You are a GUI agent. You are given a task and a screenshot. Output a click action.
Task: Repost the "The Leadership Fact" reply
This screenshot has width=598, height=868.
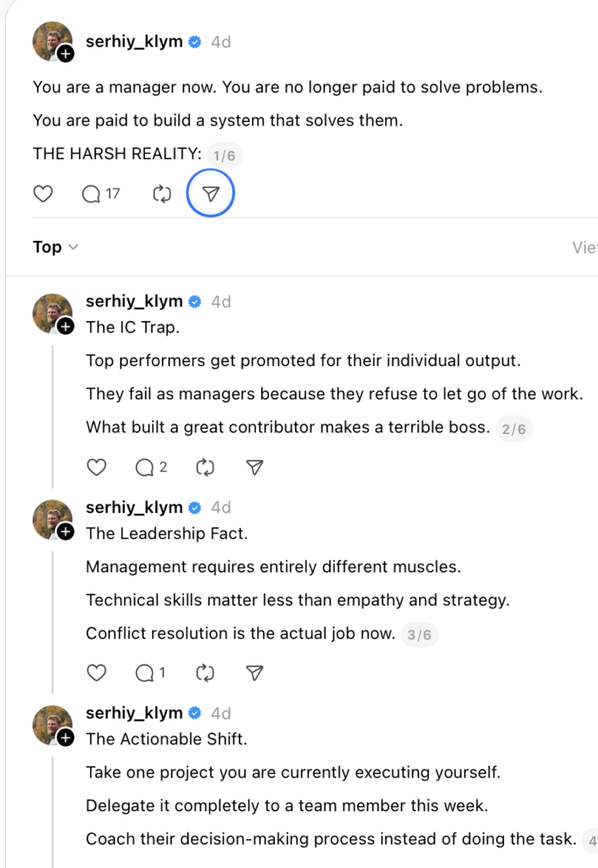coord(204,673)
